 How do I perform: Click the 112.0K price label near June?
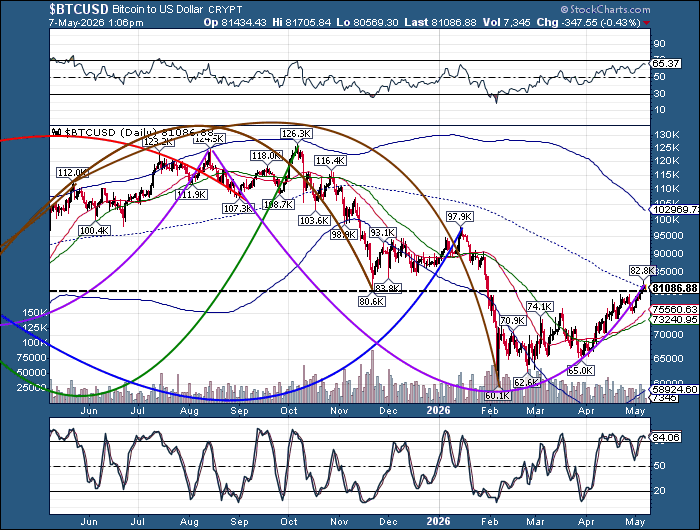pos(72,173)
